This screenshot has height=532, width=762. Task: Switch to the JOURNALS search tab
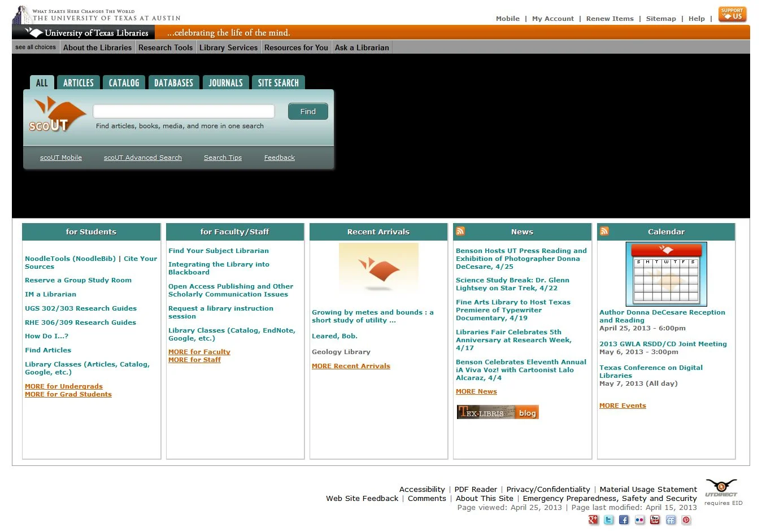225,83
